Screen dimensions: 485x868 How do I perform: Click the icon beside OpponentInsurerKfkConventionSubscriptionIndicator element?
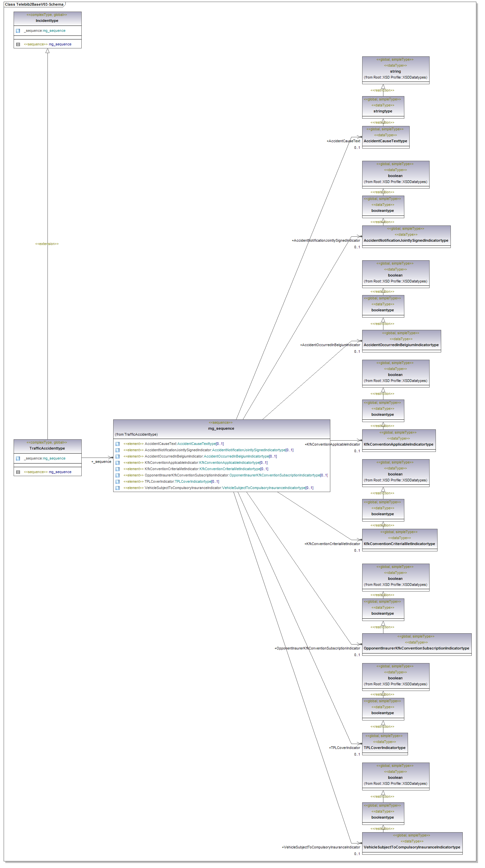pyautogui.click(x=118, y=475)
